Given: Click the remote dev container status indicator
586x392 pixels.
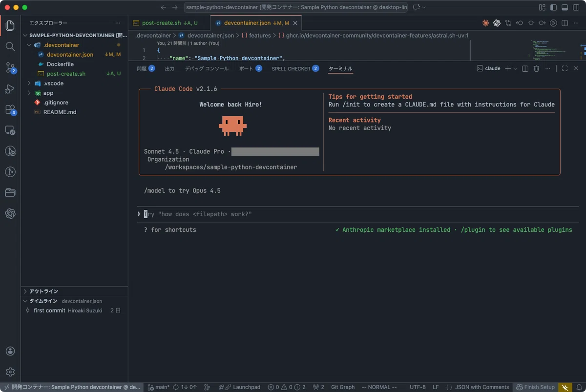Looking at the screenshot, I should pyautogui.click(x=72, y=387).
